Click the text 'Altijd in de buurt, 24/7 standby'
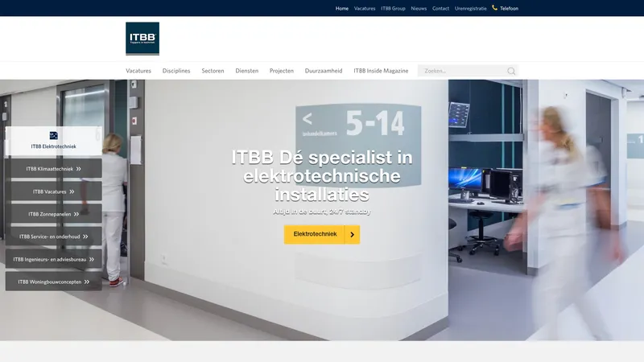 [322, 212]
